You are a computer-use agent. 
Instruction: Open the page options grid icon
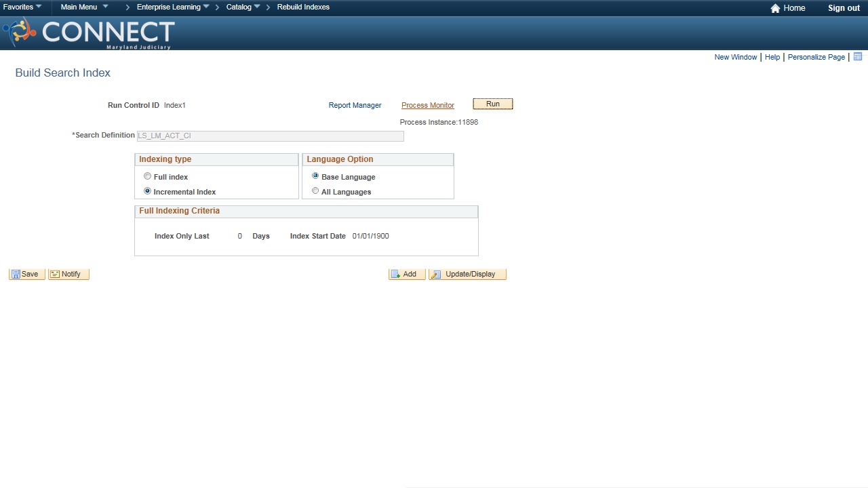tap(858, 57)
